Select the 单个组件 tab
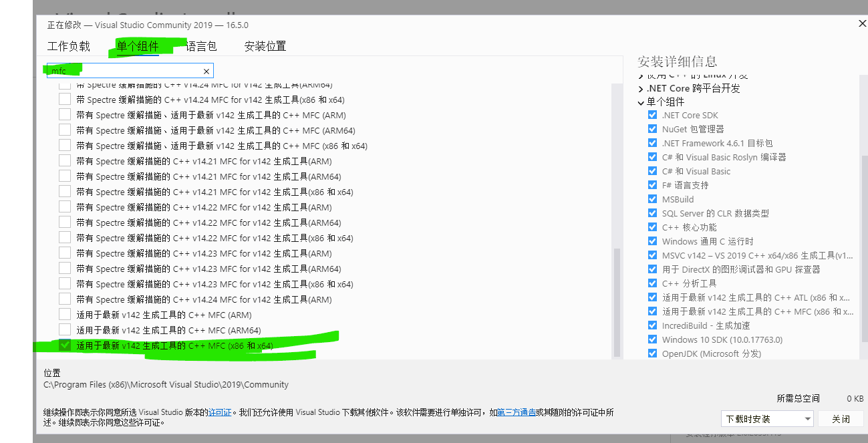The image size is (868, 443). point(138,46)
